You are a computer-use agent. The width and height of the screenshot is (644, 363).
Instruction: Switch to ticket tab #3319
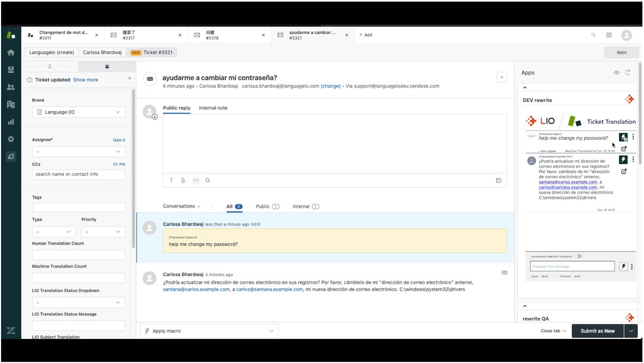(229, 35)
